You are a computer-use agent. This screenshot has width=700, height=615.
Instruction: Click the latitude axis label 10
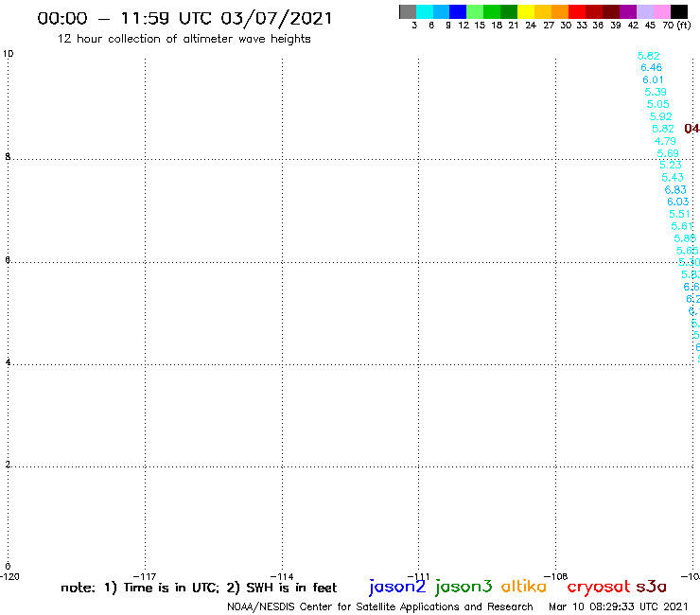[x=8, y=54]
